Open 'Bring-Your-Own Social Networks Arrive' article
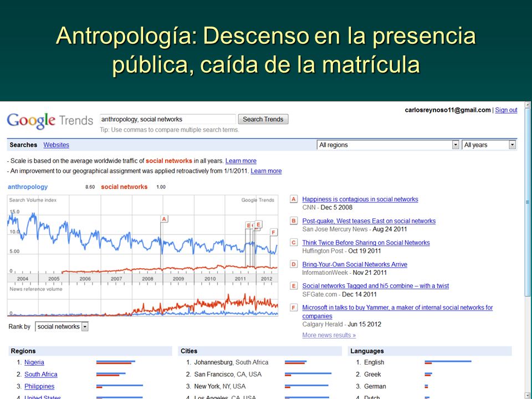Screen dimensions: 532x399 click(x=355, y=264)
